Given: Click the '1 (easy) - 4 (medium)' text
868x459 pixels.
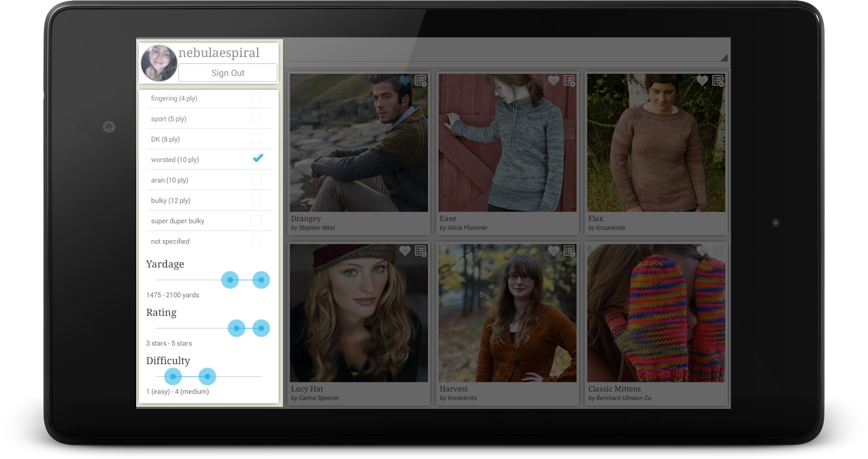Looking at the screenshot, I should (177, 392).
